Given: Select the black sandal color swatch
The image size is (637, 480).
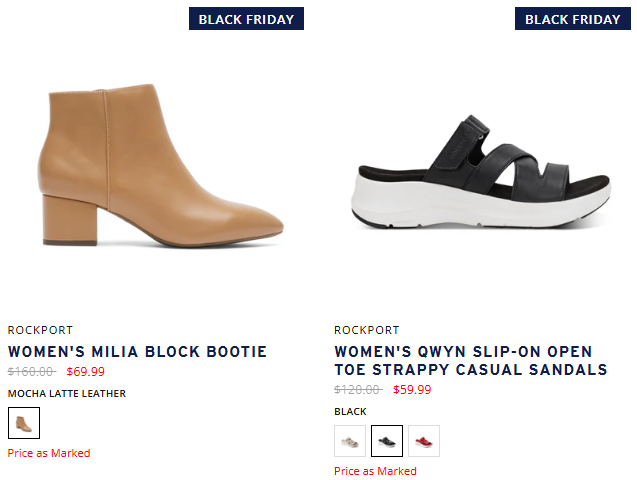Looking at the screenshot, I should (387, 441).
